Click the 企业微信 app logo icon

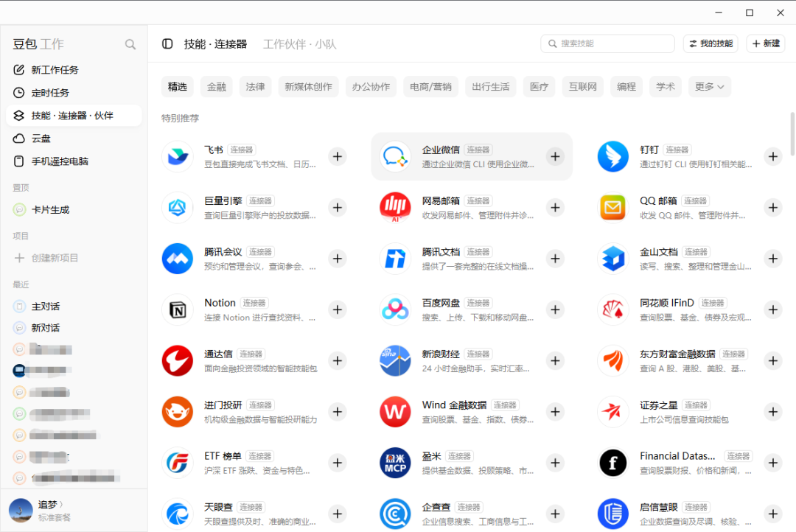395,156
